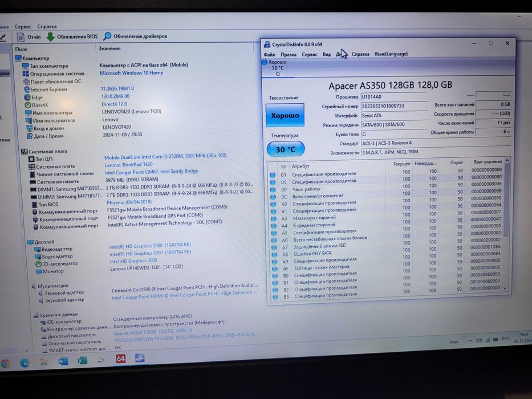The image size is (532, 399).
Task: Click the Операционная система Windows icon
Action: pyautogui.click(x=26, y=74)
